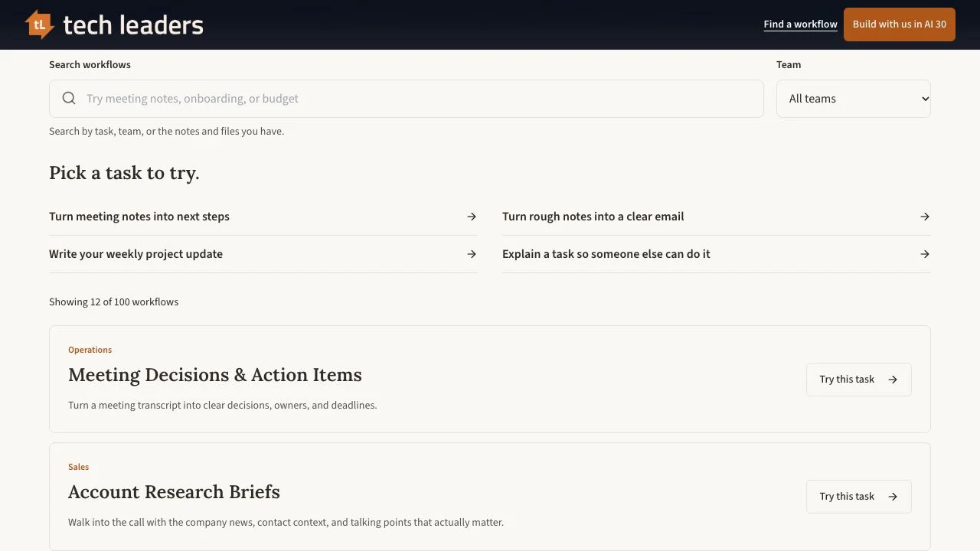
Task: Open the All teams dropdown
Action: point(854,99)
